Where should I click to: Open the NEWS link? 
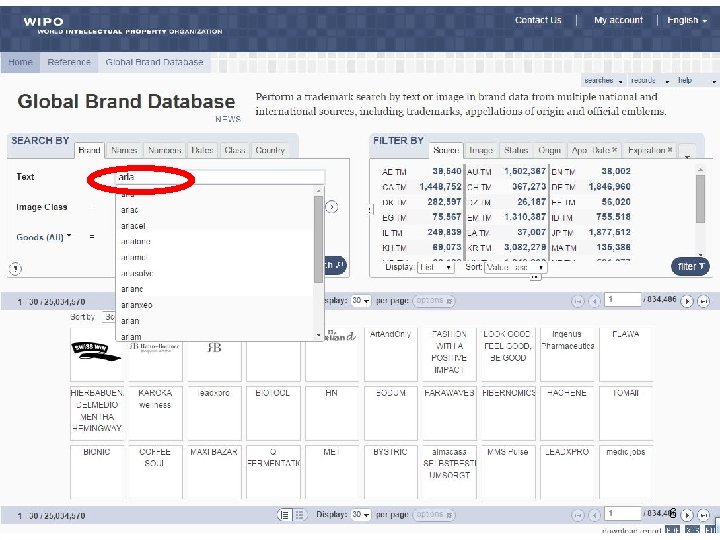[228, 119]
